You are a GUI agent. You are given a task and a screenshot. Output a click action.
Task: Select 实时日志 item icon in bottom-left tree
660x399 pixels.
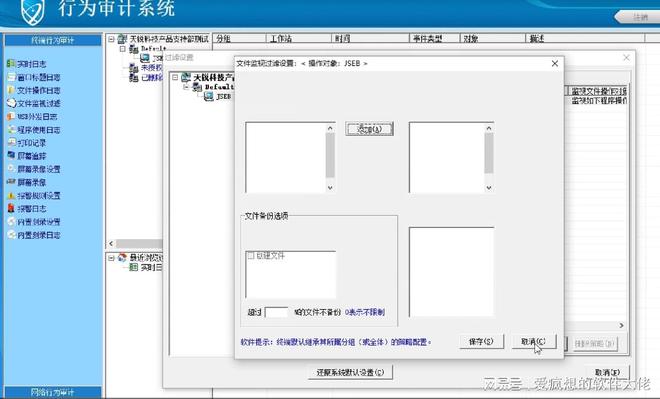pyautogui.click(x=133, y=267)
